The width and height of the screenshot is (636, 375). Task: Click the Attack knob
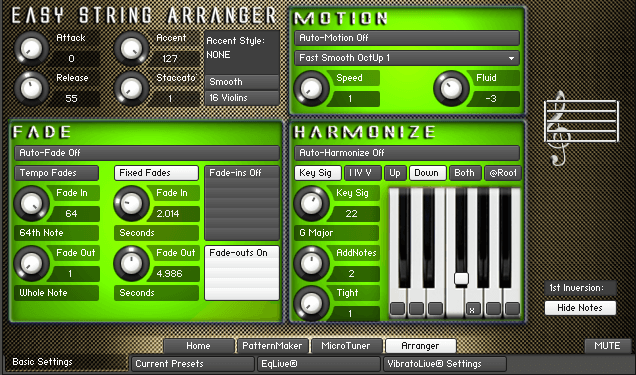(x=32, y=49)
